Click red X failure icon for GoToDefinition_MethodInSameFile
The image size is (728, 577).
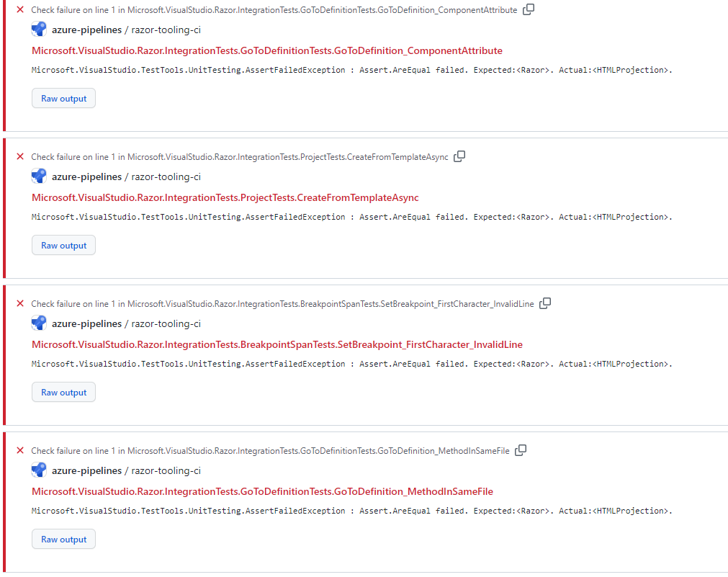[20, 449]
